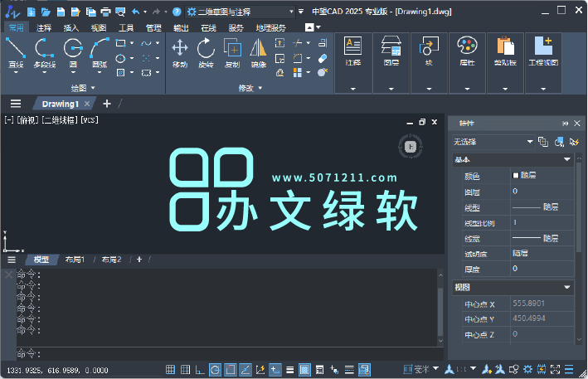Screen dimensions: 588x379
Task: Click the view cube compass in canvas
Action: pos(411,147)
